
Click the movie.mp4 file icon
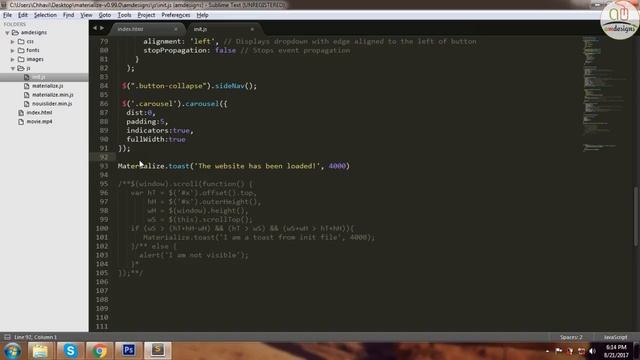(x=21, y=122)
